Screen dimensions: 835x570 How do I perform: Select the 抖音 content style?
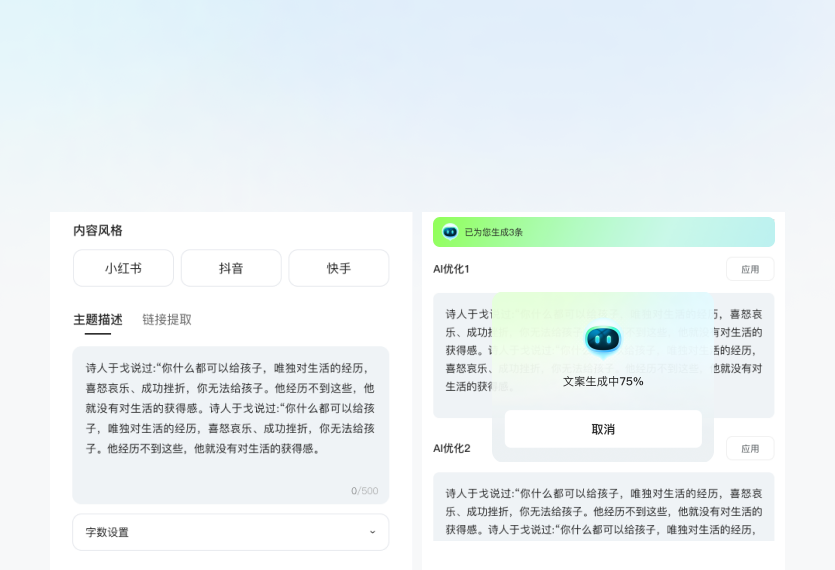[231, 268]
